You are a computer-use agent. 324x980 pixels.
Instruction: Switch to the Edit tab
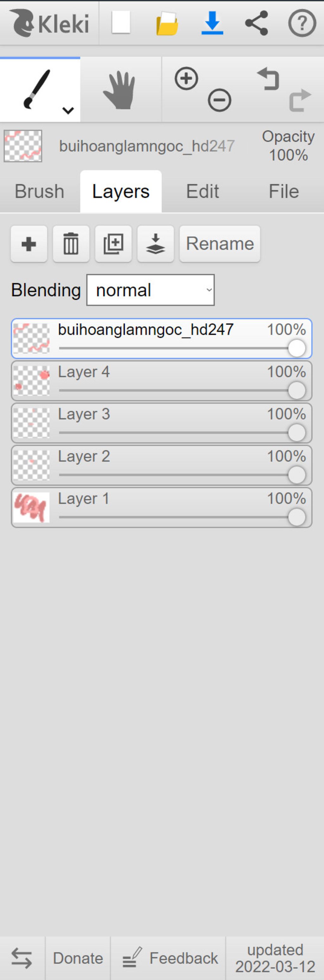(x=202, y=191)
